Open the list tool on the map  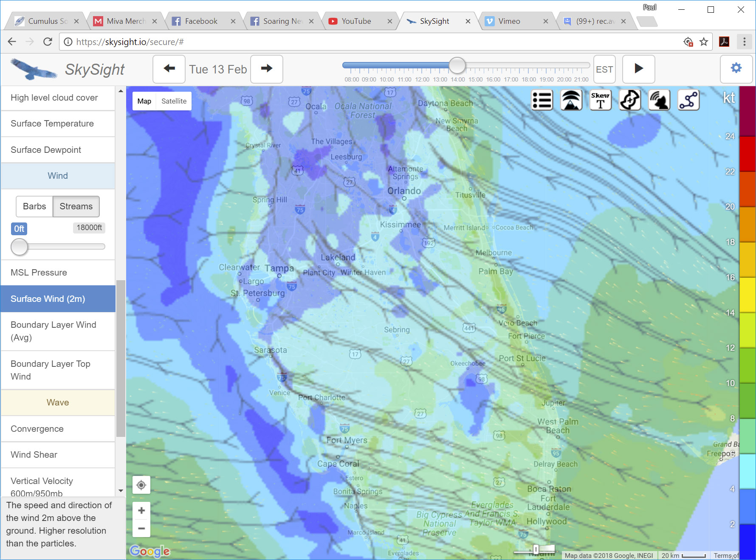[542, 101]
